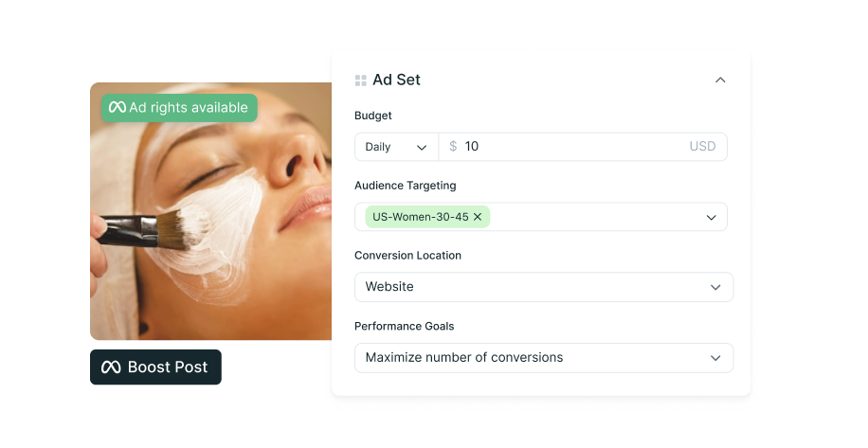Image resolution: width=868 pixels, height=448 pixels.
Task: Click the Performance Goals dropdown chevron
Action: 715,358
